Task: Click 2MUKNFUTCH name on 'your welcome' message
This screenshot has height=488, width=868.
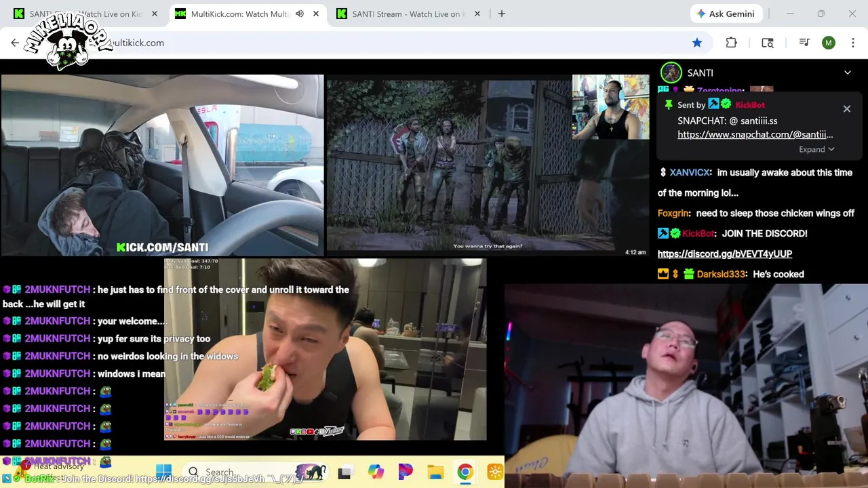Action: tap(58, 321)
